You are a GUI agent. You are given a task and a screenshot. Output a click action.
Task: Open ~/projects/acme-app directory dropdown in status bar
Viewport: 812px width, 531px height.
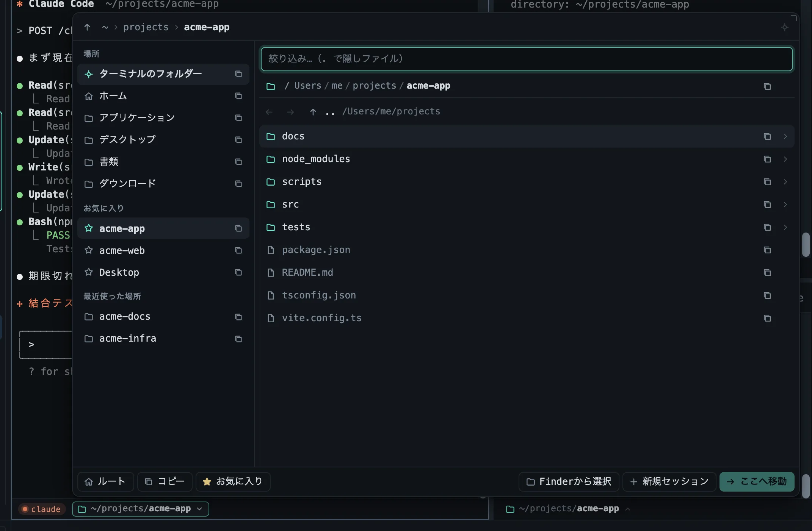point(140,509)
